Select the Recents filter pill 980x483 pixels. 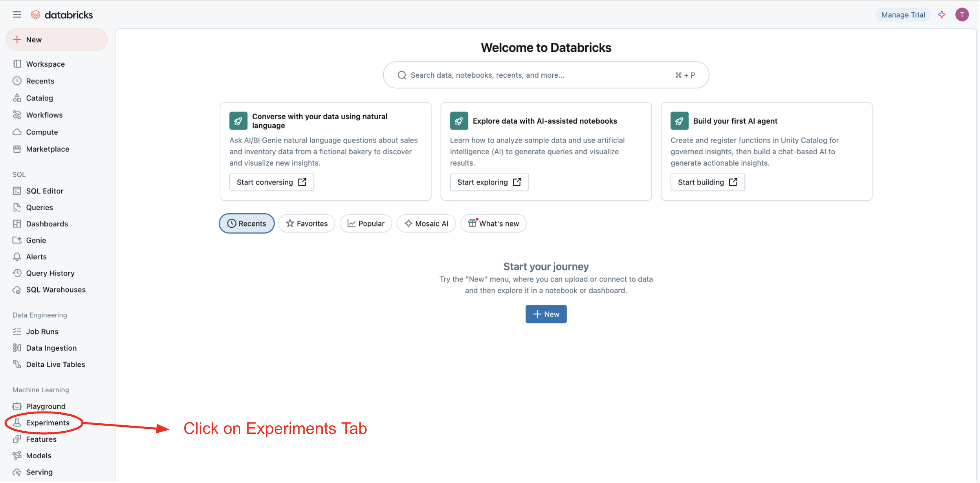pos(247,223)
